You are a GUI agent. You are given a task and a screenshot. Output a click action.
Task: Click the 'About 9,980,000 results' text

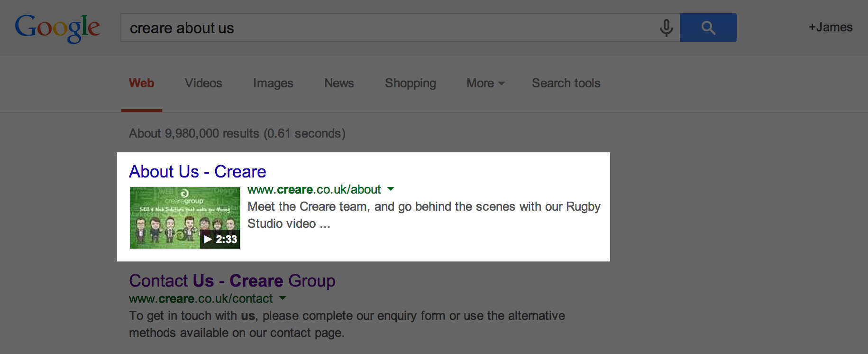click(x=237, y=133)
